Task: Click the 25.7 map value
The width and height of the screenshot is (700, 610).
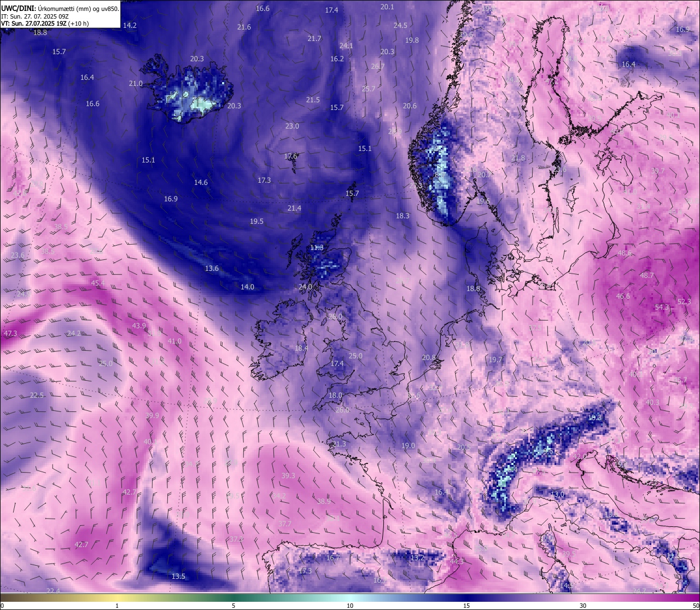Action: (369, 89)
